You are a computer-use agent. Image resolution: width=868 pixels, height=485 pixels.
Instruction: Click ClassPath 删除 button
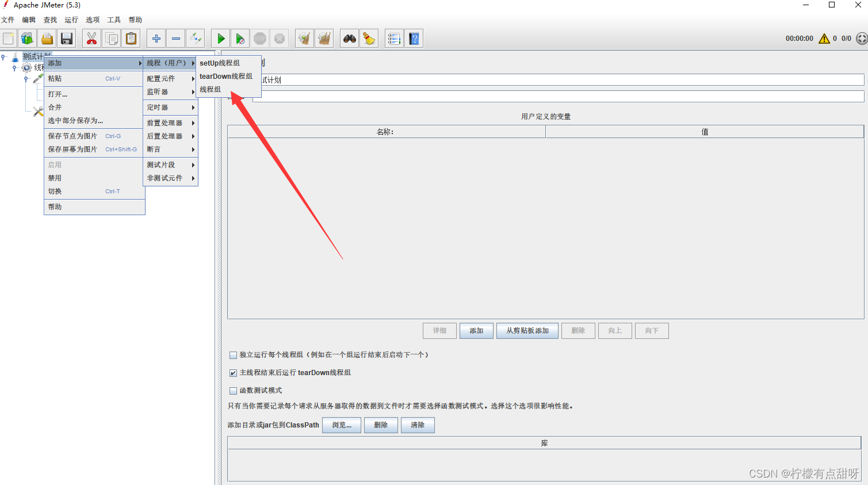click(x=381, y=425)
